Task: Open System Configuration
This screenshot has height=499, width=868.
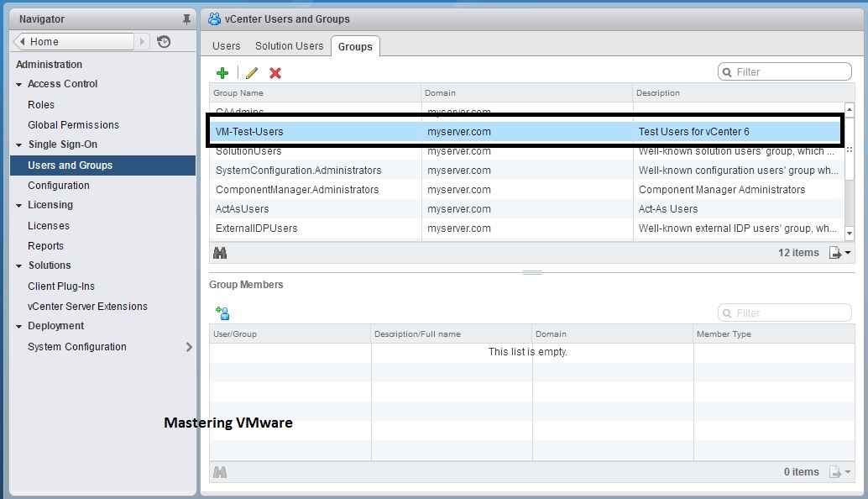Action: 77,347
